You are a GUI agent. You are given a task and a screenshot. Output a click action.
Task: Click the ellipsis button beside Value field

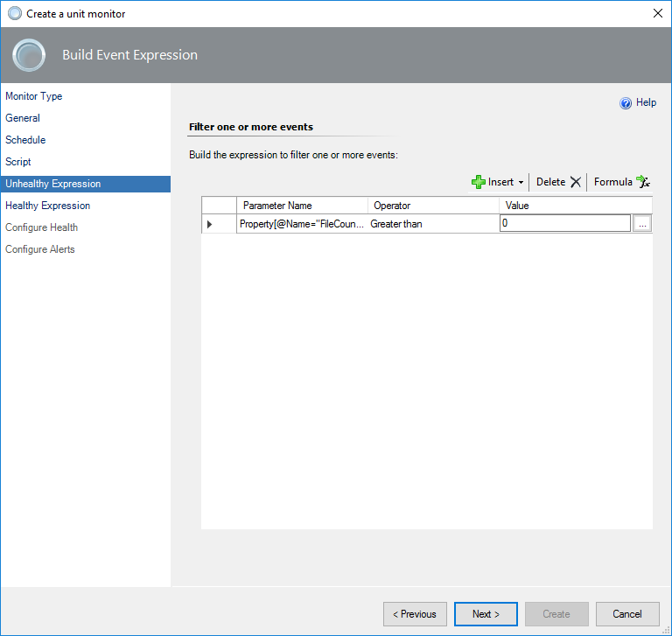[642, 224]
